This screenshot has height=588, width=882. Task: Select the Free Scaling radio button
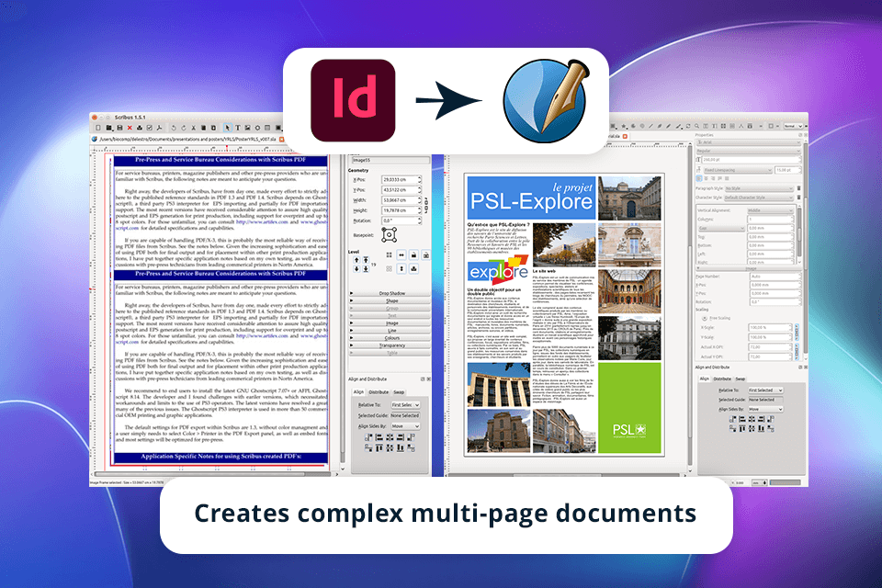(705, 318)
